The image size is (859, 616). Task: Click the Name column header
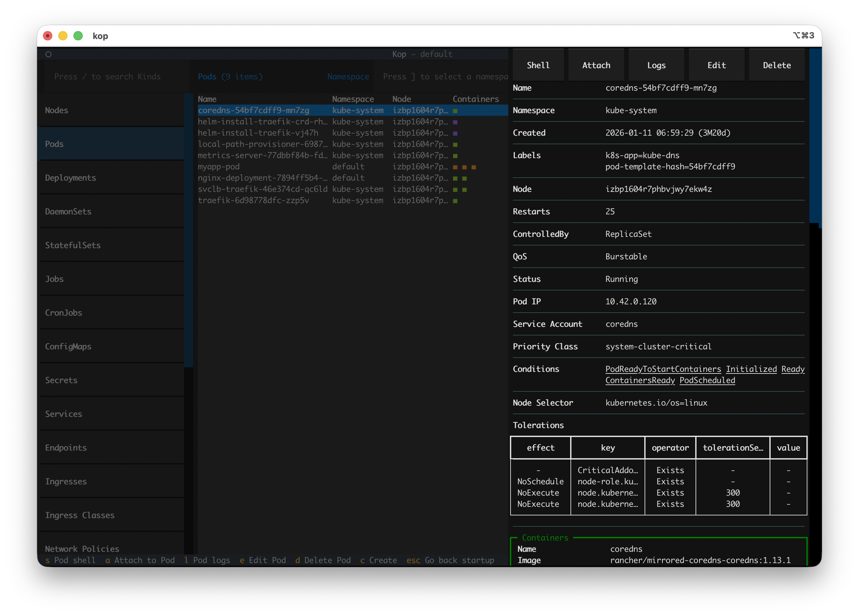point(207,99)
